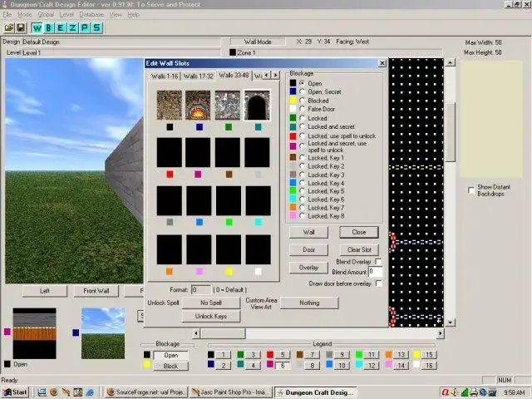The image size is (532, 399).
Task: Click the Wall button in dialog
Action: (x=308, y=233)
